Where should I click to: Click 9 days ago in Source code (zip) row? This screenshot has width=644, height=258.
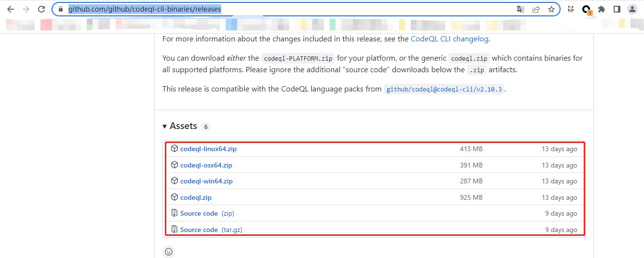[561, 213]
